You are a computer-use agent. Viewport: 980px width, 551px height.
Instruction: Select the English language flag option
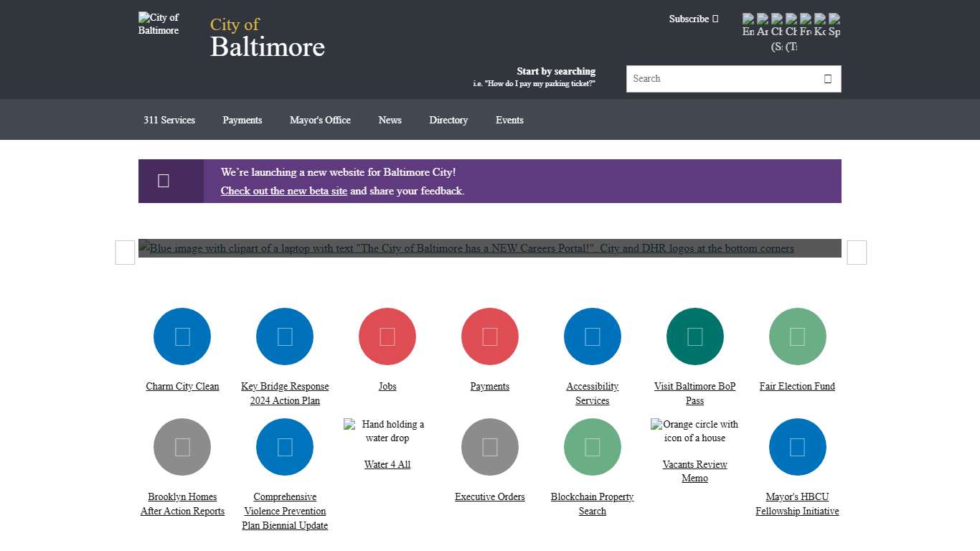point(748,22)
